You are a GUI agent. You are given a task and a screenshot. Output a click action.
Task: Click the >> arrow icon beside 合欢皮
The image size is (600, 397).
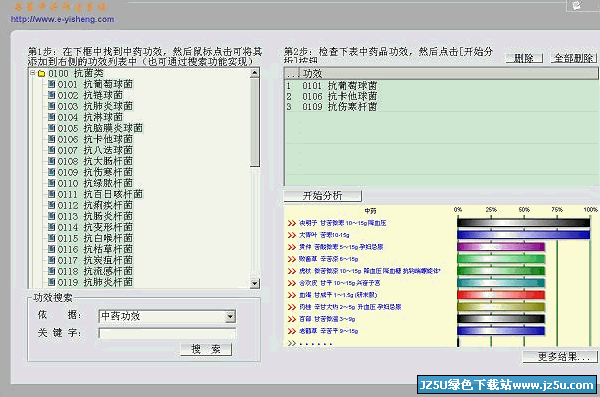tap(292, 283)
